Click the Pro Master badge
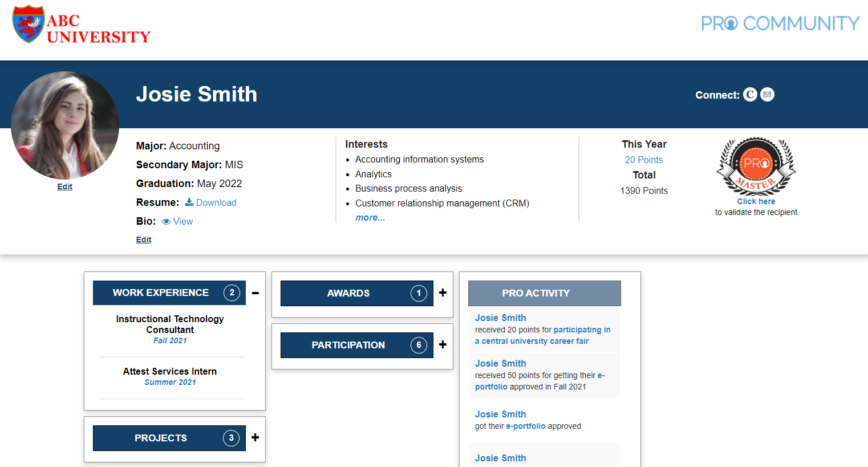 coord(756,167)
